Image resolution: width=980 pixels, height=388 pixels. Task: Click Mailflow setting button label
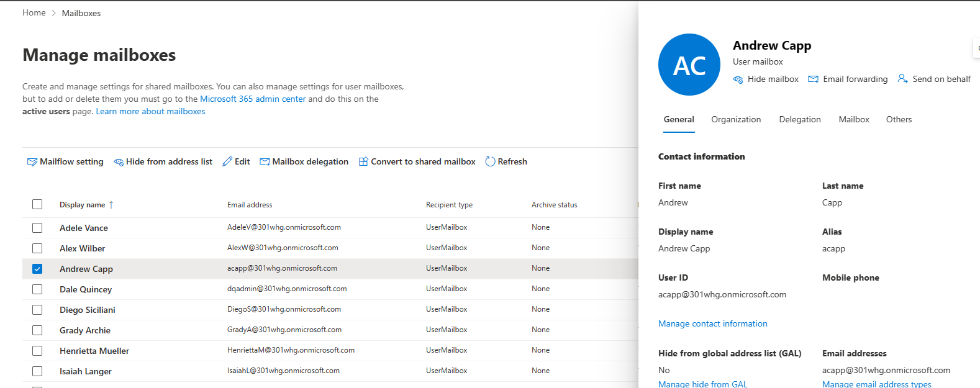pyautogui.click(x=71, y=161)
